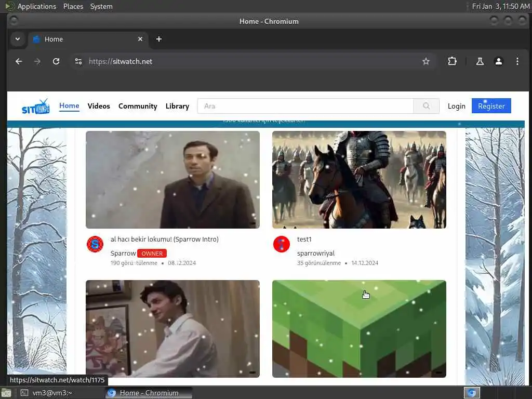Click the red OWNER badge
The width and height of the screenshot is (532, 399).
[152, 254]
